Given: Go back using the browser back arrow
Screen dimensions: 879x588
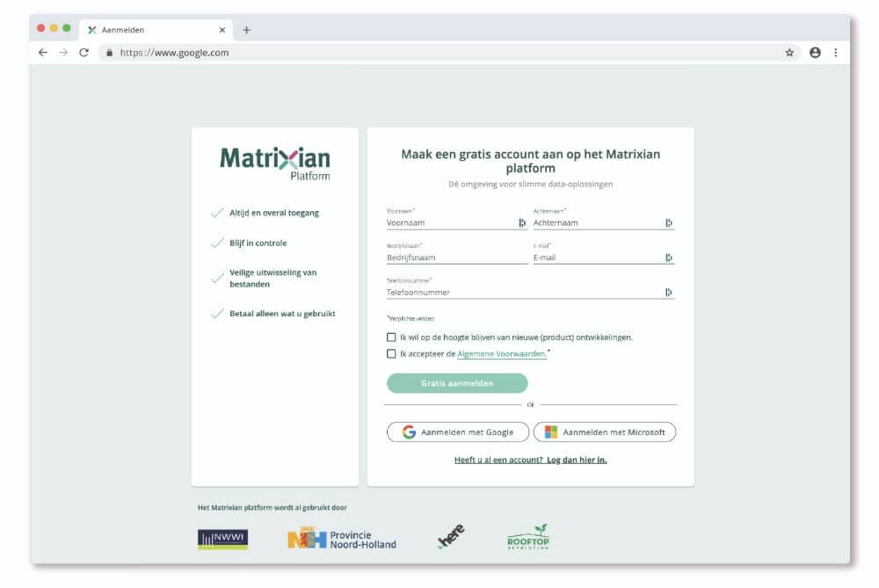Looking at the screenshot, I should pyautogui.click(x=43, y=53).
